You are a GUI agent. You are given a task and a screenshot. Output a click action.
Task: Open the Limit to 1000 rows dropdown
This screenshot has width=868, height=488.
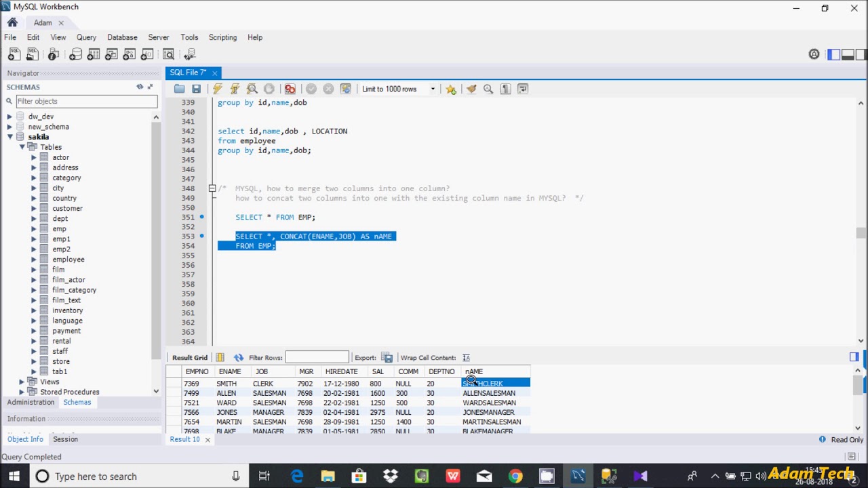pyautogui.click(x=433, y=89)
